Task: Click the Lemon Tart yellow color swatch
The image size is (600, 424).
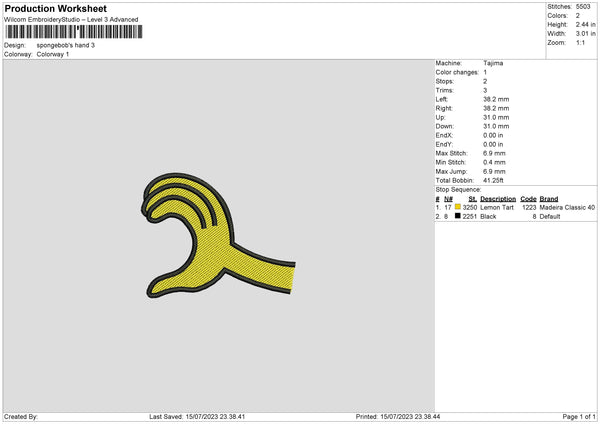Action: pyautogui.click(x=458, y=207)
